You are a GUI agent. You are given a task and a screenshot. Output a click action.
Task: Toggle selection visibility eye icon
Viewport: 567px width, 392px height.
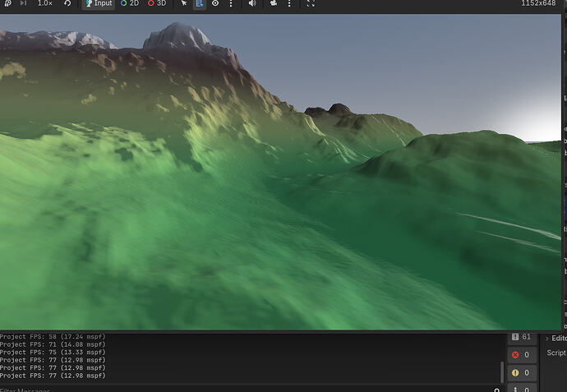[x=215, y=3]
